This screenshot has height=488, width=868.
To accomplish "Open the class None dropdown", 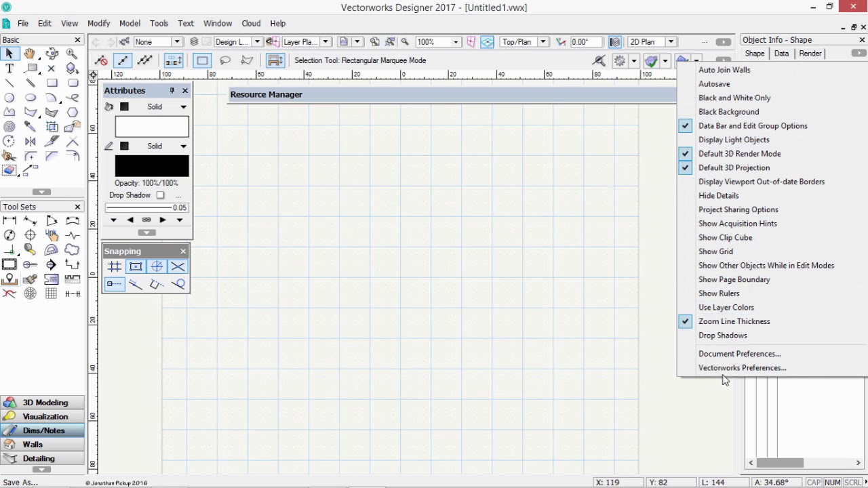I will 176,42.
